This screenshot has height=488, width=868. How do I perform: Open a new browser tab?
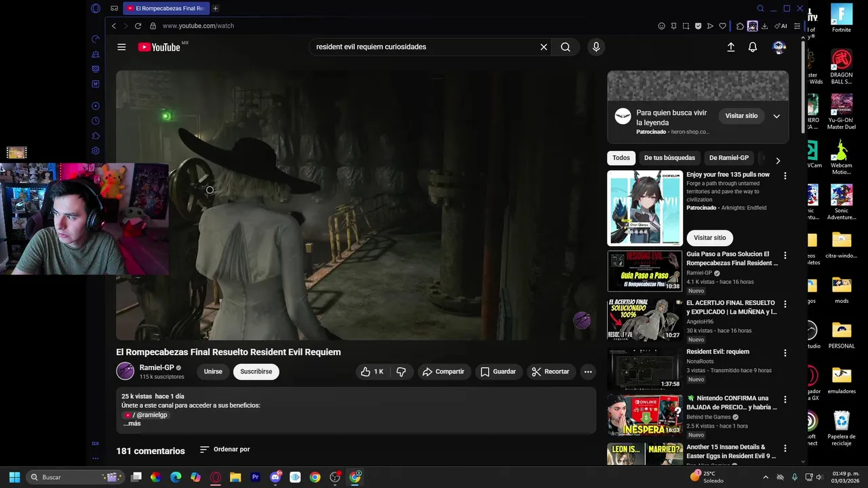click(x=216, y=9)
